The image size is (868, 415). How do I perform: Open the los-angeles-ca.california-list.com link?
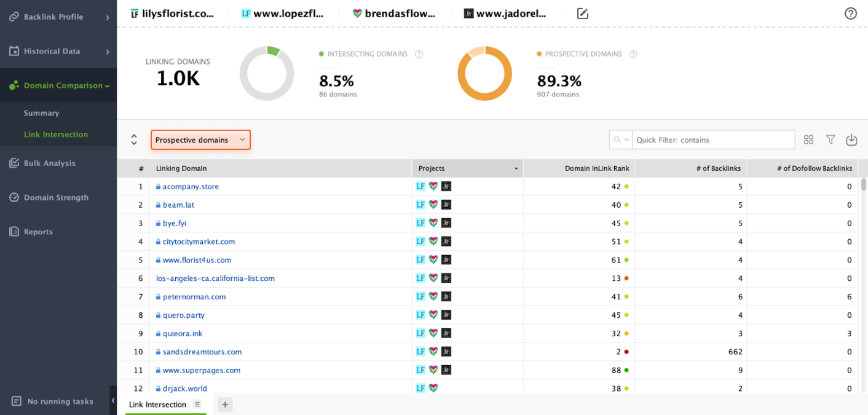point(215,279)
